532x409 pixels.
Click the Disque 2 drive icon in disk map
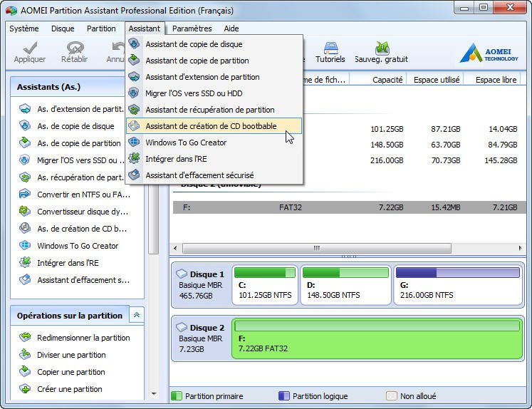tap(182, 327)
